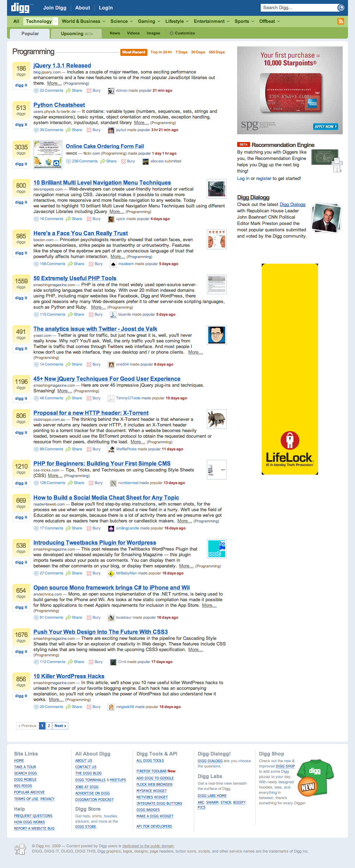Click Digg figure icon in footer
This screenshot has height=868, width=355.
pyautogui.click(x=20, y=849)
